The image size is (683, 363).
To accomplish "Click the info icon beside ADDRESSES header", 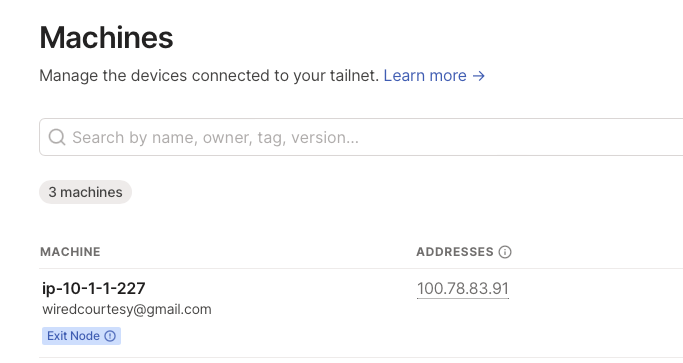I will [x=505, y=252].
